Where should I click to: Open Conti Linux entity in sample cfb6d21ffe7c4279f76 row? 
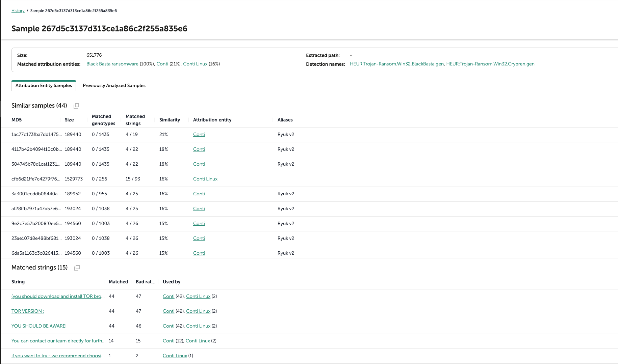pos(205,179)
